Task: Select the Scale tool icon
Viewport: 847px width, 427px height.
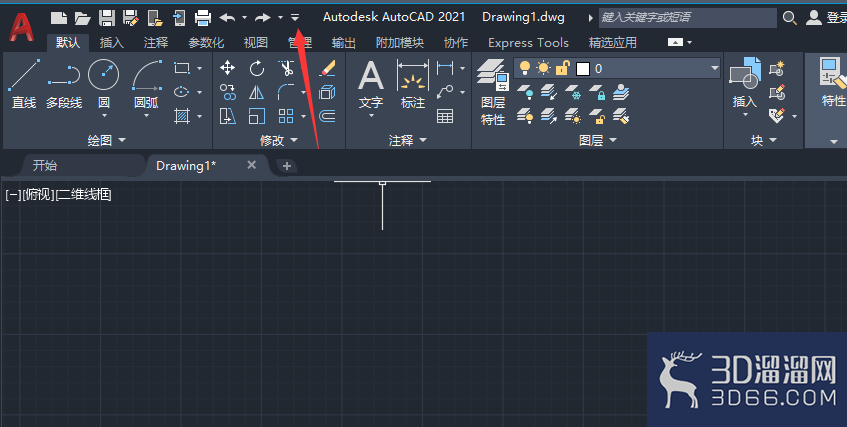Action: coord(257,116)
